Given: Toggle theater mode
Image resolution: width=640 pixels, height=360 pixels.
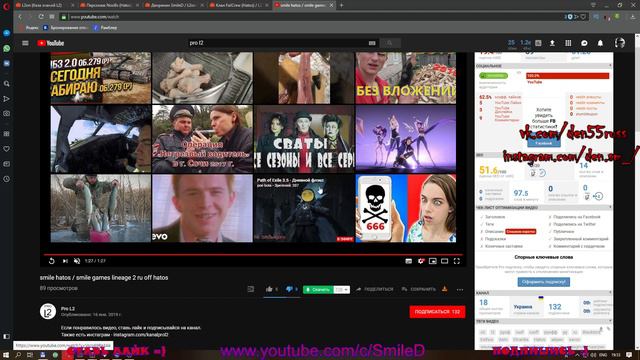Looking at the screenshot, I should point(444,261).
